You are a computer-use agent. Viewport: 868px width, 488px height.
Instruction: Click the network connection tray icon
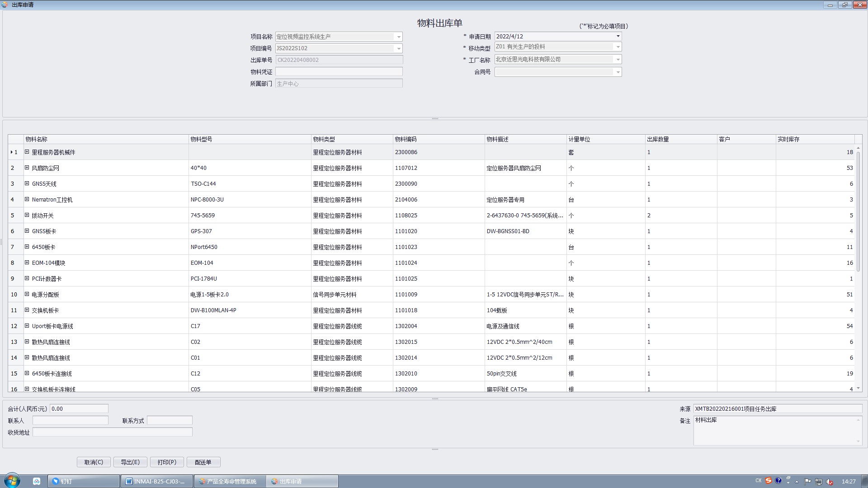click(818, 482)
